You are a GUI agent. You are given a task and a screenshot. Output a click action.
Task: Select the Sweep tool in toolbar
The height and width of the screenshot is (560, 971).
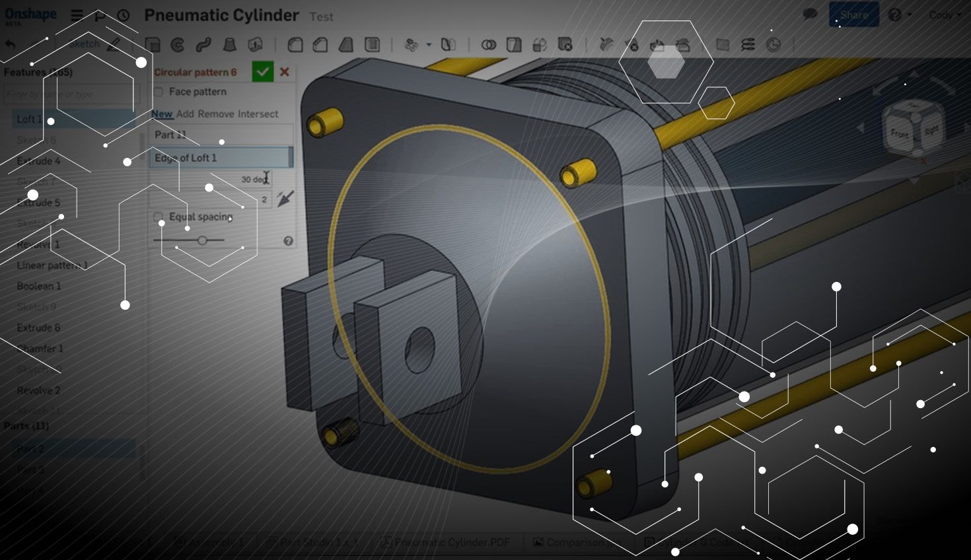(203, 45)
